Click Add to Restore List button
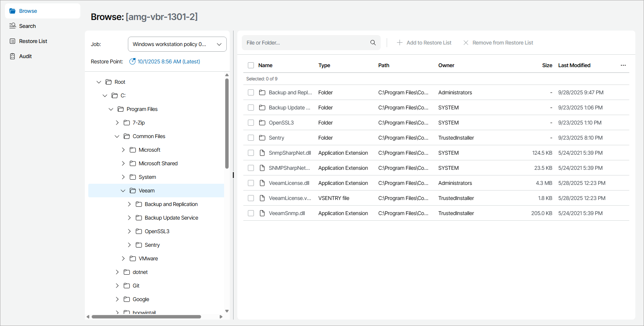This screenshot has height=326, width=644. click(424, 43)
